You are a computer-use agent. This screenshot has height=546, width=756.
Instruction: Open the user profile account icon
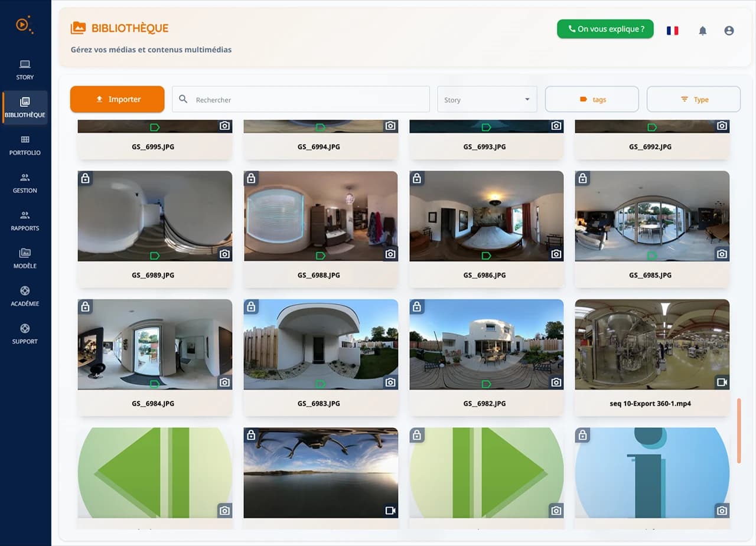point(729,31)
